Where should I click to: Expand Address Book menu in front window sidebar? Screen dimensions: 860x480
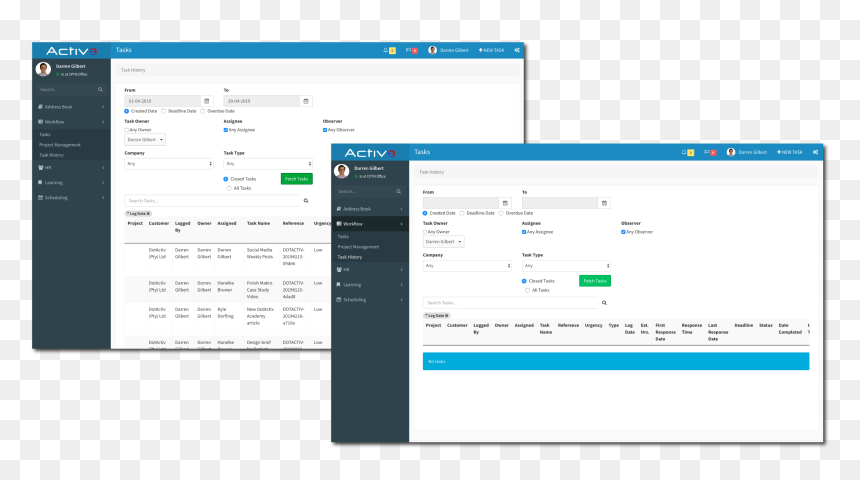click(x=370, y=209)
